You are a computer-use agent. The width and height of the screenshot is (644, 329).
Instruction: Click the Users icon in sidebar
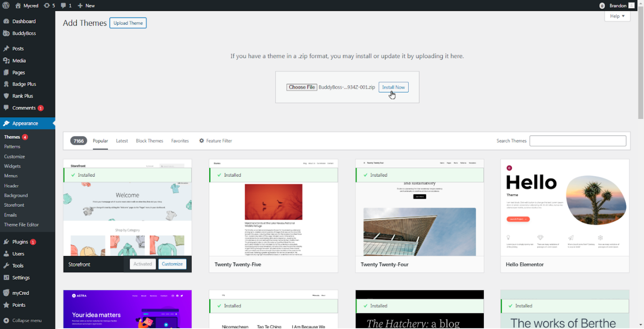tap(6, 254)
